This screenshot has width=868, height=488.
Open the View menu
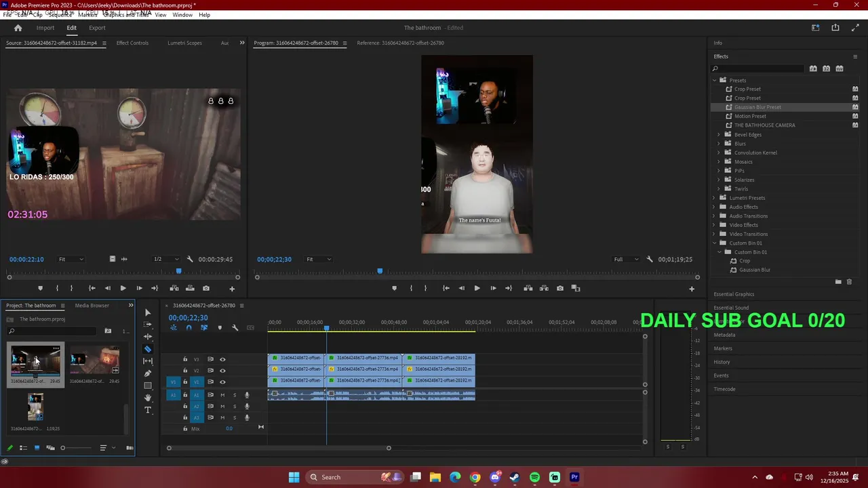click(x=161, y=14)
